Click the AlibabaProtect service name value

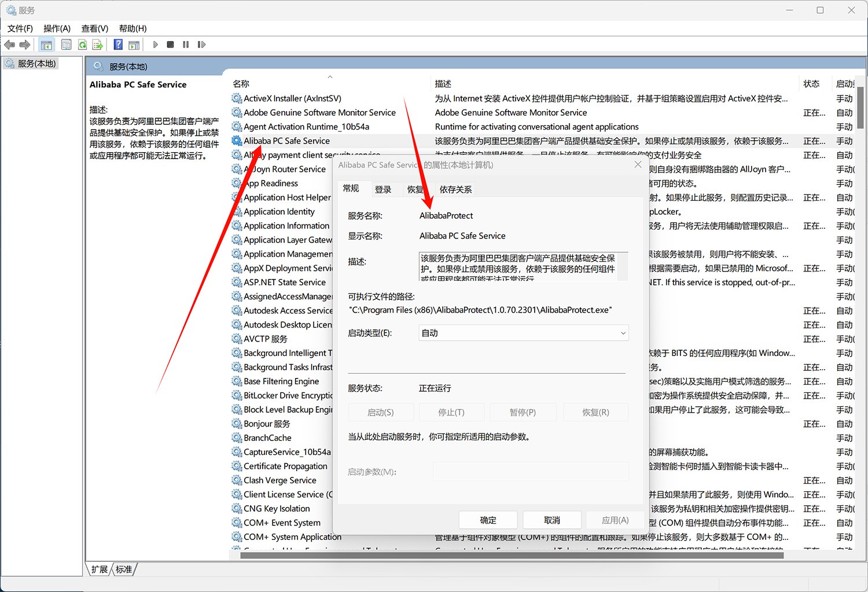446,216
